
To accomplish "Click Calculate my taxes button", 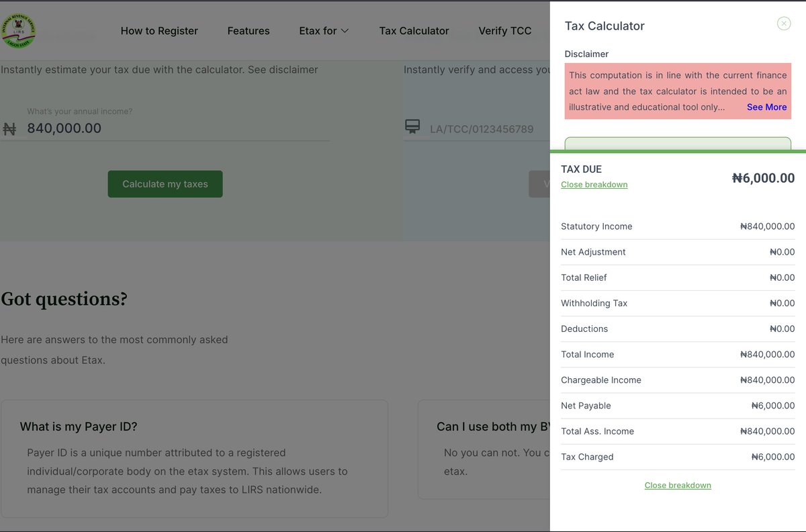I will click(x=165, y=184).
